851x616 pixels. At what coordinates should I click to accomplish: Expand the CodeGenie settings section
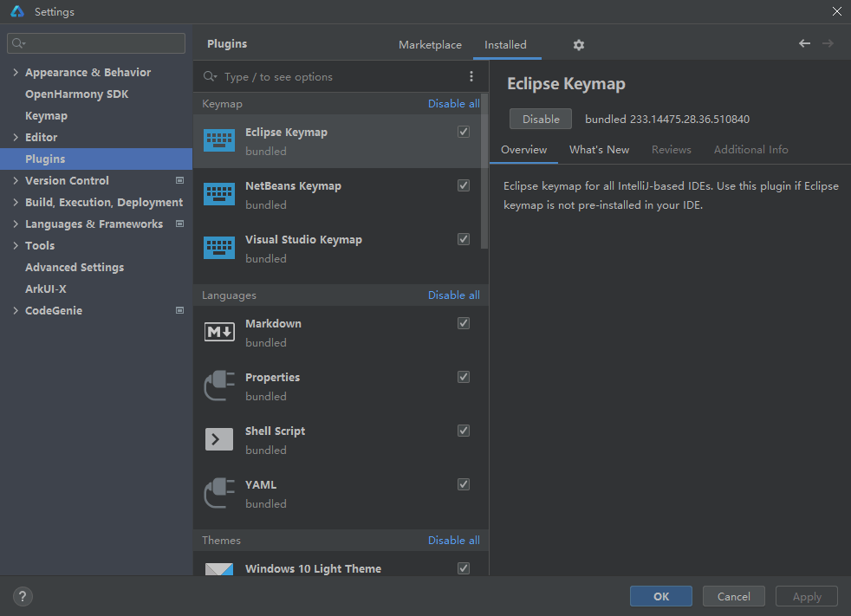click(16, 311)
